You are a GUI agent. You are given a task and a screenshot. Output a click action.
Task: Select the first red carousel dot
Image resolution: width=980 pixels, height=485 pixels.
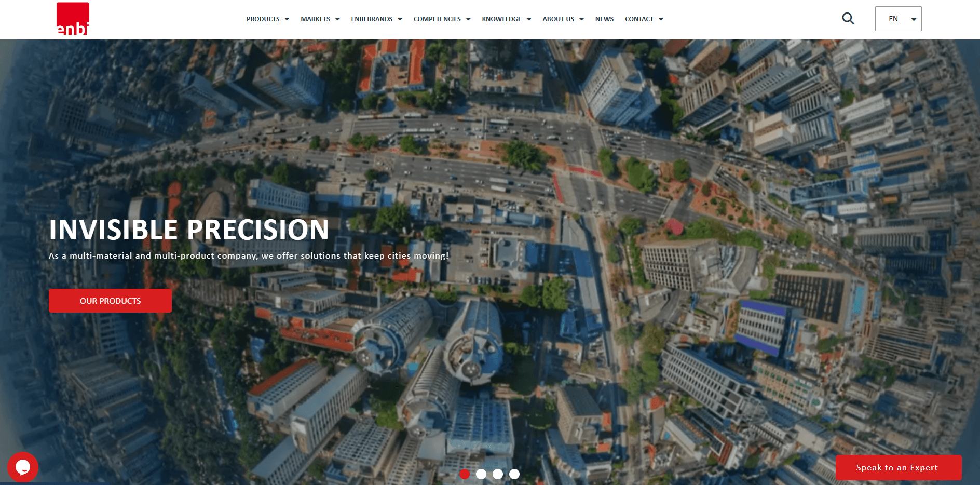465,474
